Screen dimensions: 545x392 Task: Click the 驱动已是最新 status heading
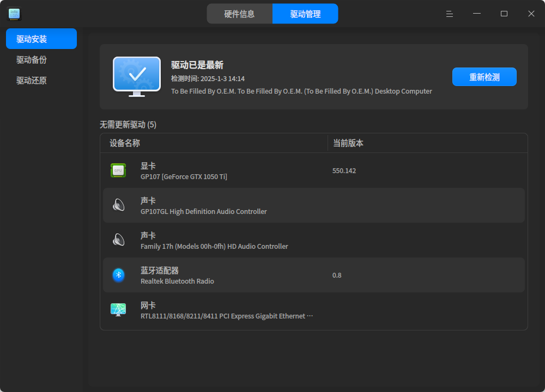[197, 65]
